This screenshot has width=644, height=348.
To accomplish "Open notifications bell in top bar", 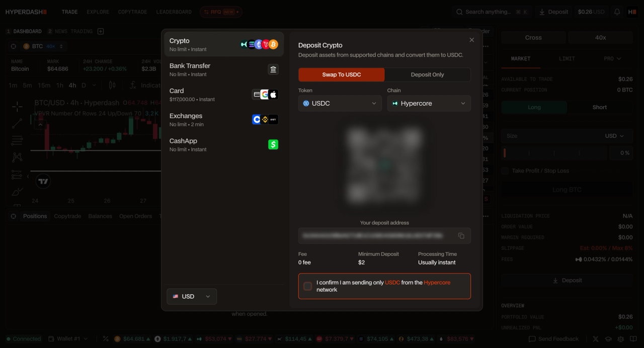I will click(x=617, y=12).
